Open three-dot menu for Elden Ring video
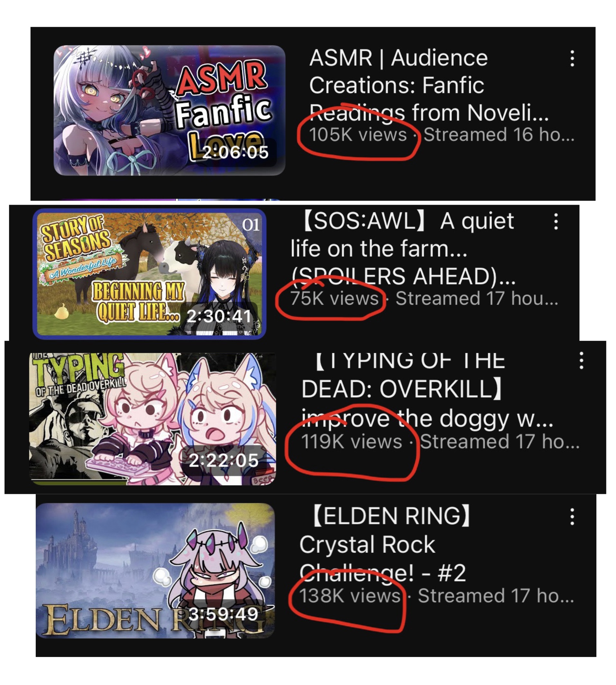This screenshot has width=616, height=685. (x=572, y=516)
